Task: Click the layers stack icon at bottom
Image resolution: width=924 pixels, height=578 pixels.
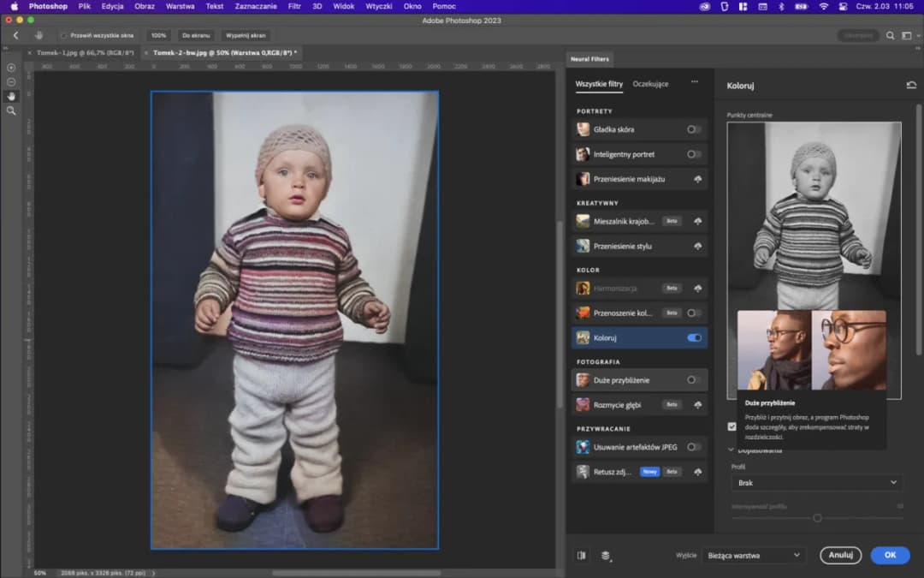Action: click(607, 555)
